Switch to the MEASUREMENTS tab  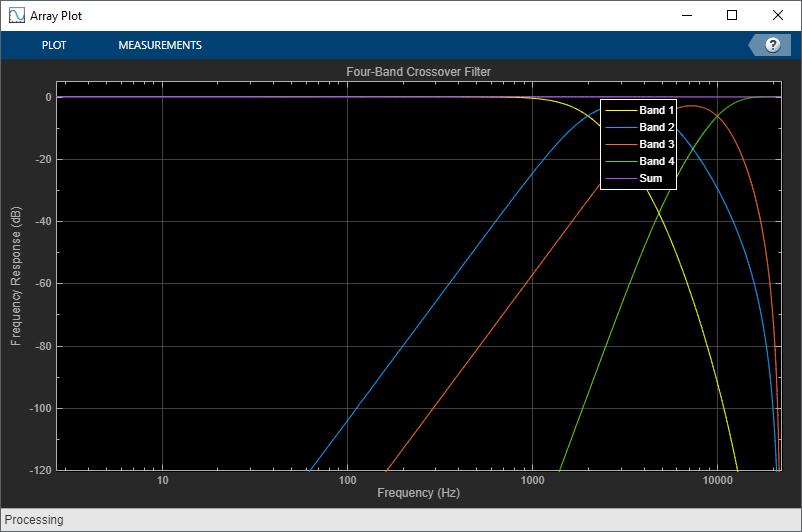[160, 45]
